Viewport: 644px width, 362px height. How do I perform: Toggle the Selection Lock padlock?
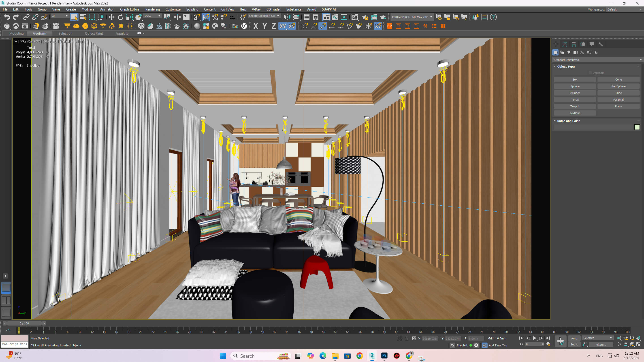pyautogui.click(x=407, y=338)
